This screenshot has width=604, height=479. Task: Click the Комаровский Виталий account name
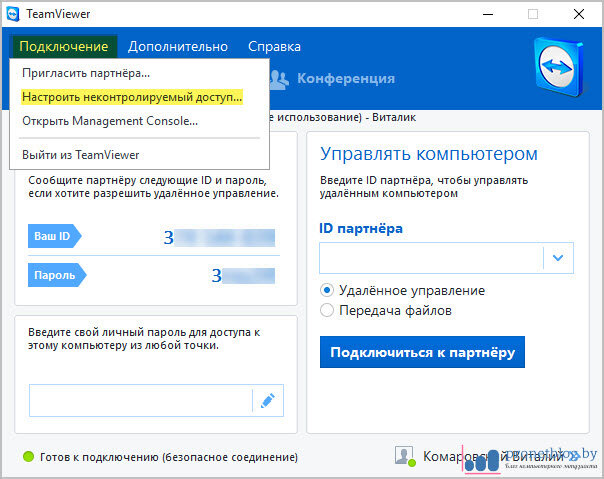(x=493, y=456)
